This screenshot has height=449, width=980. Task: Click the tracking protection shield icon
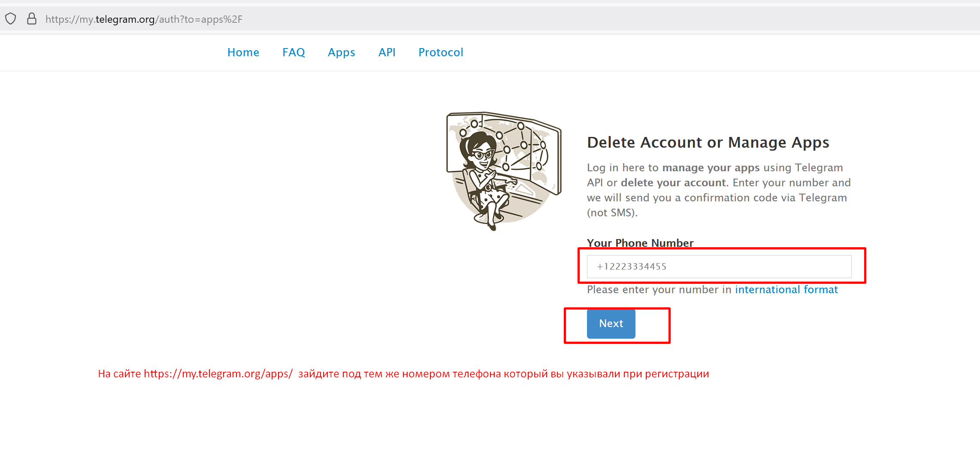coord(11,19)
